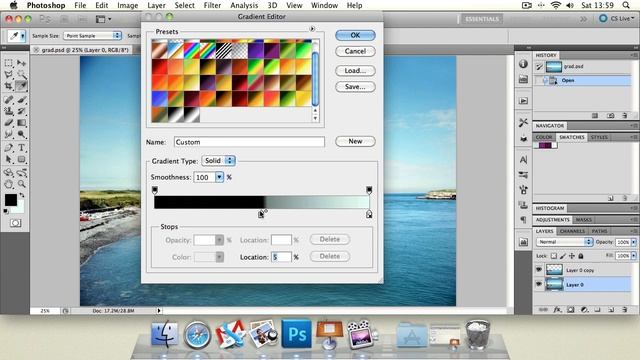Open the Sample Size dropdown
This screenshot has height=360, width=640.
point(93,36)
